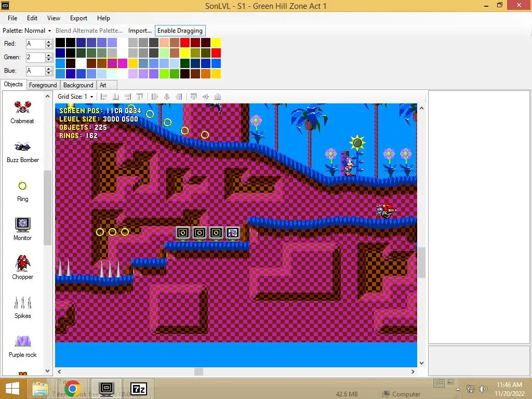The image size is (532, 399).
Task: Pick the Spikes object in the list
Action: point(22,308)
